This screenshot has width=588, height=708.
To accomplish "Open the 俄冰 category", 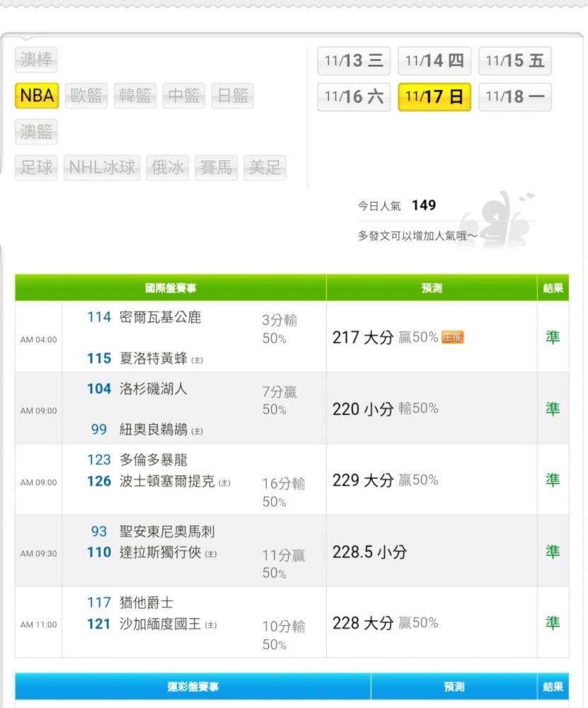I will coord(168,168).
